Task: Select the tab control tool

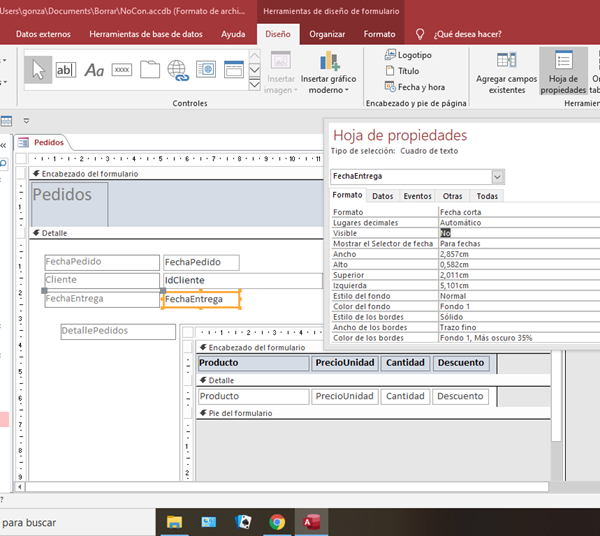Action: pos(150,69)
